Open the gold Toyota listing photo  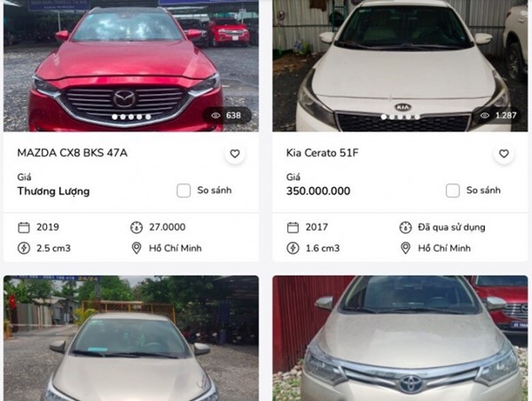pyautogui.click(x=401, y=338)
